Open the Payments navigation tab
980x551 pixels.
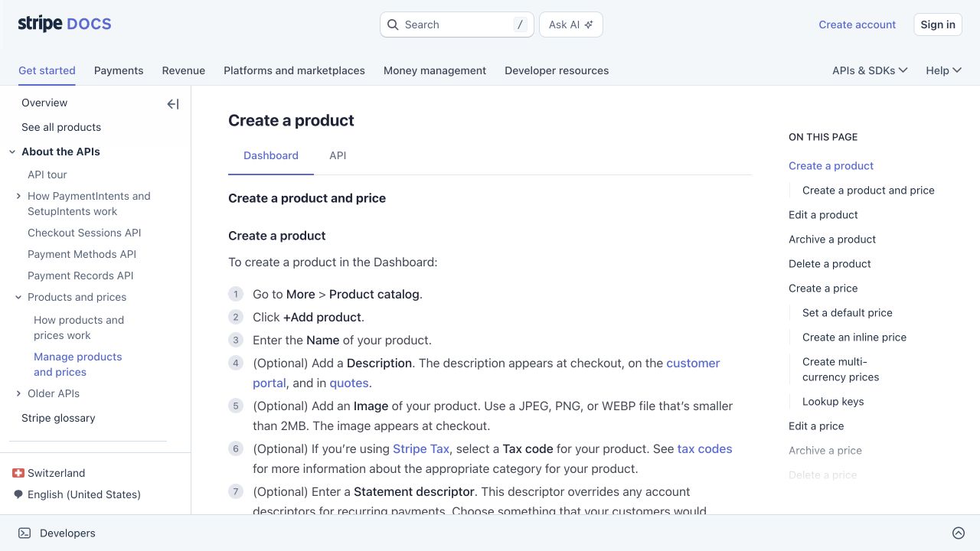[119, 70]
